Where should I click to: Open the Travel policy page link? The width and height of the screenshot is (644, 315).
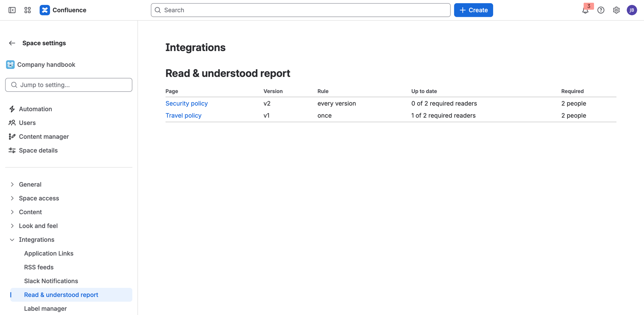pyautogui.click(x=183, y=115)
